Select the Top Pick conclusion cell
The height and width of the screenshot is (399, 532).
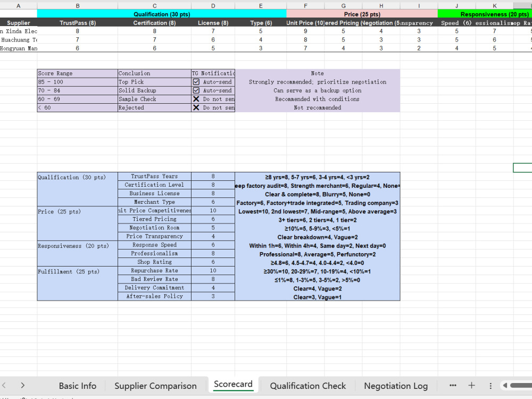point(155,82)
